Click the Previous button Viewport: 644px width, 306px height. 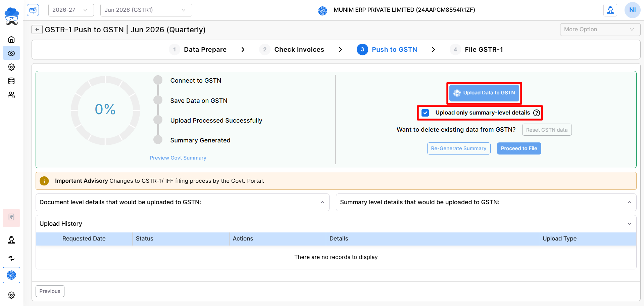tap(50, 291)
